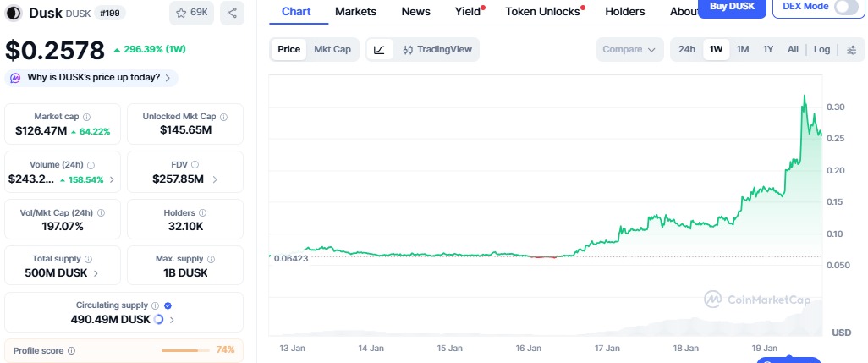The image size is (868, 363).
Task: Click the share icon button
Action: (x=233, y=13)
